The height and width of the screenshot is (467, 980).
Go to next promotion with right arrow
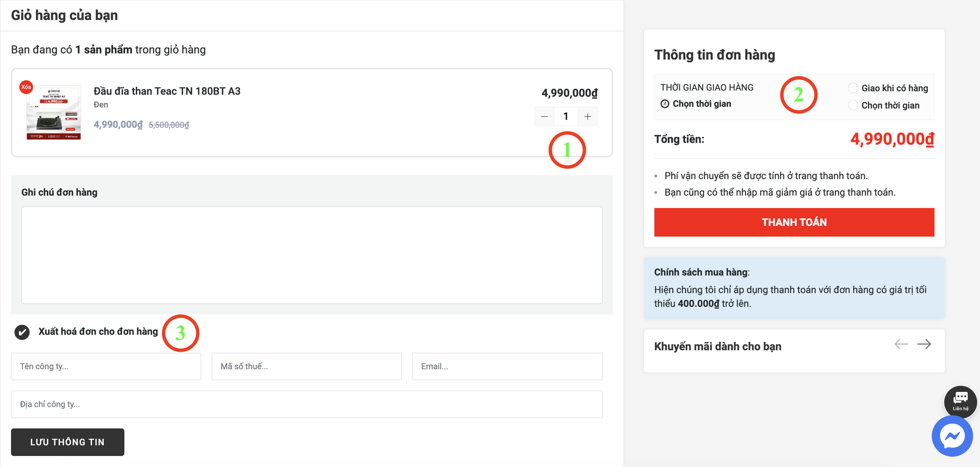[x=924, y=345]
